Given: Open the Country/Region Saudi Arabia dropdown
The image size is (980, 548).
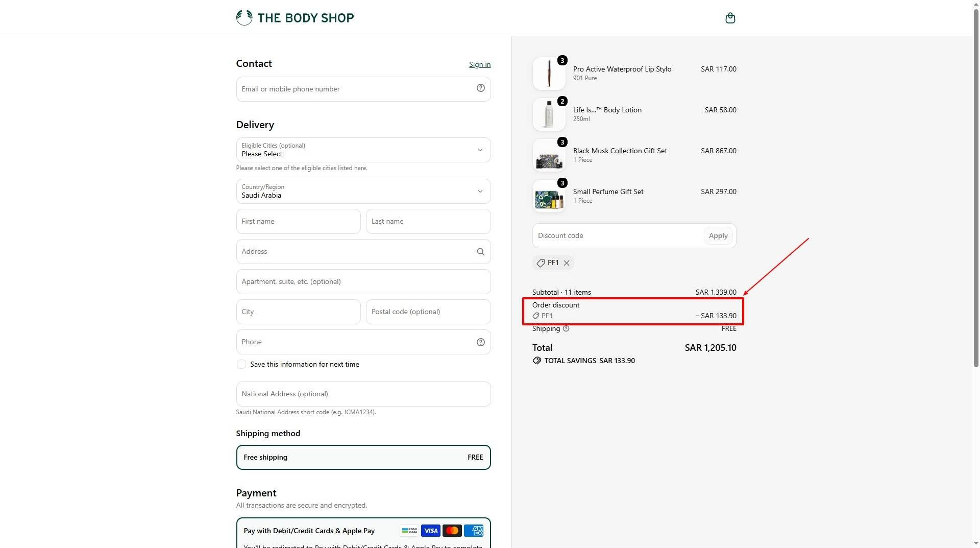Looking at the screenshot, I should point(363,191).
